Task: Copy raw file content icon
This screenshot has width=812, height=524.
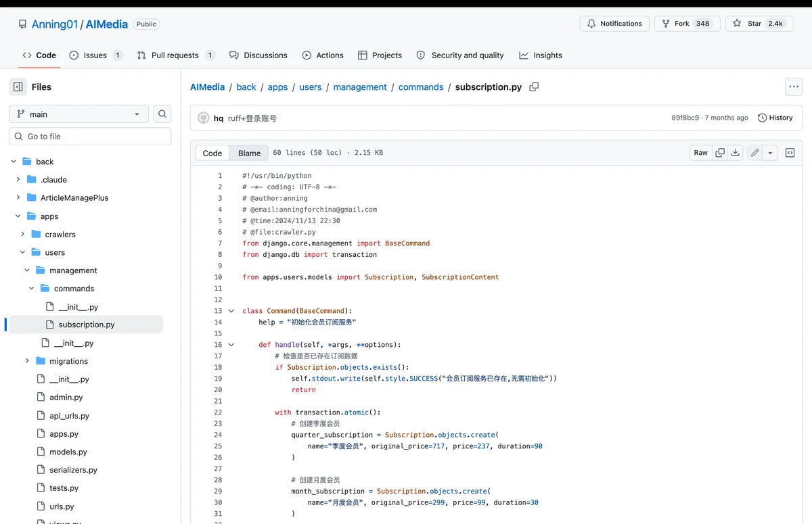Action: point(720,153)
